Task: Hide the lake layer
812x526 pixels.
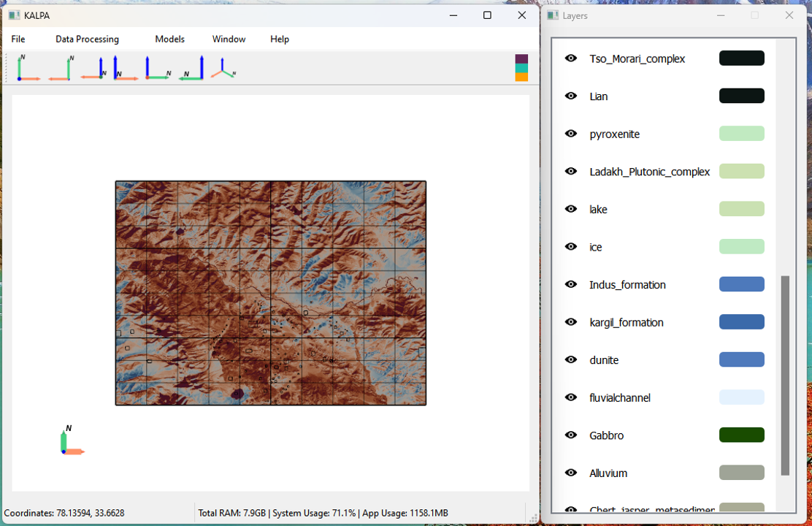Action: (x=571, y=209)
